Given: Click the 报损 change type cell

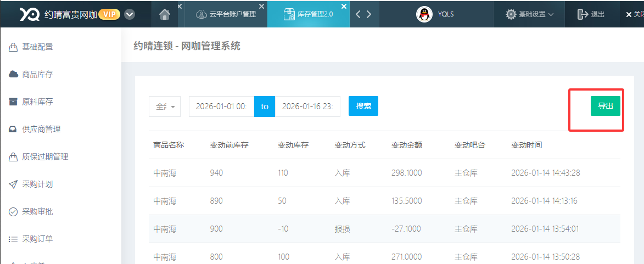Looking at the screenshot, I should click(342, 229).
